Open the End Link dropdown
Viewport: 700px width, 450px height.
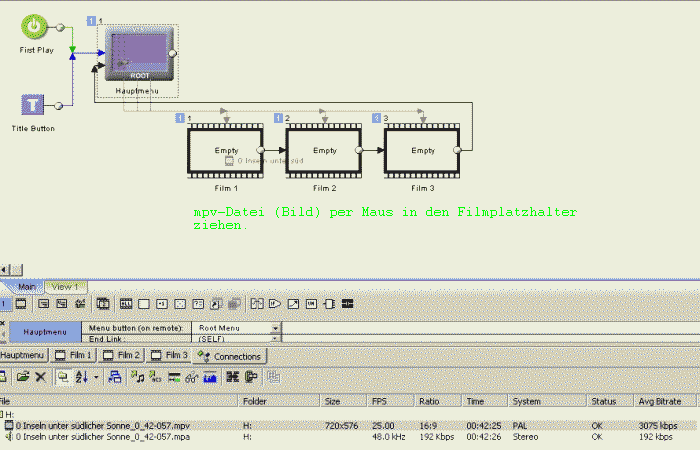(x=276, y=339)
